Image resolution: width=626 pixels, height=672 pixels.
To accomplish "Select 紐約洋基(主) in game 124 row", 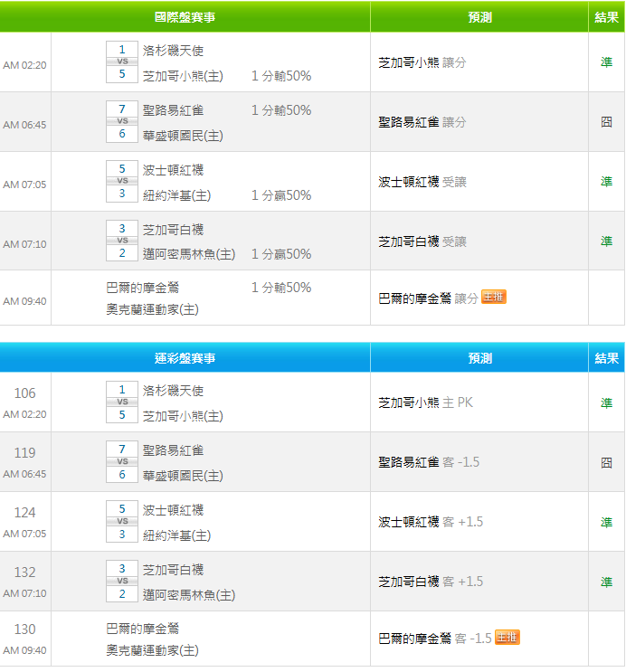I will point(176,535).
